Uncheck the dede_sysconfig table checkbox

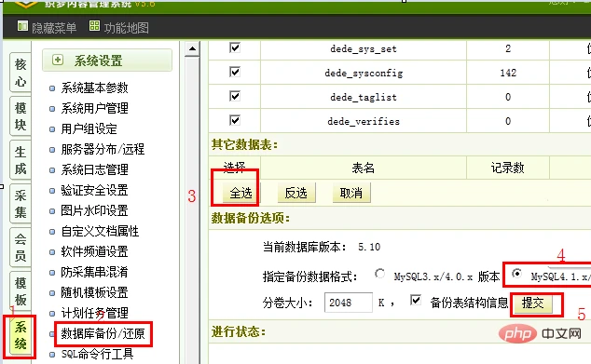click(x=235, y=72)
